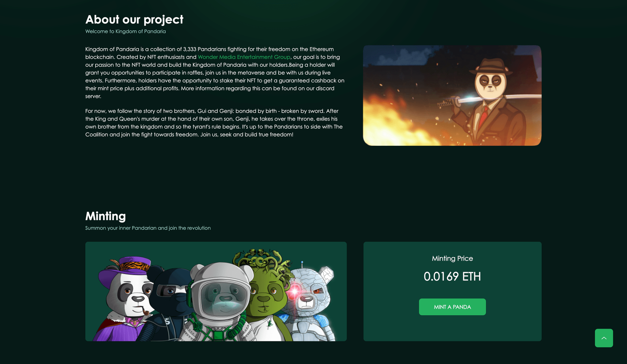The image size is (627, 364).
Task: Click the Minting Price label
Action: coord(452,258)
